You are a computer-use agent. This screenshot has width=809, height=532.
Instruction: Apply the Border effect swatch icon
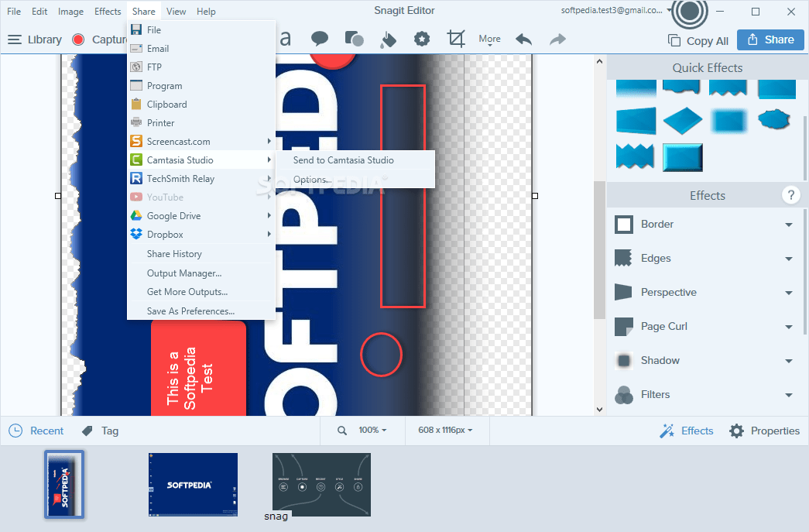(x=624, y=225)
